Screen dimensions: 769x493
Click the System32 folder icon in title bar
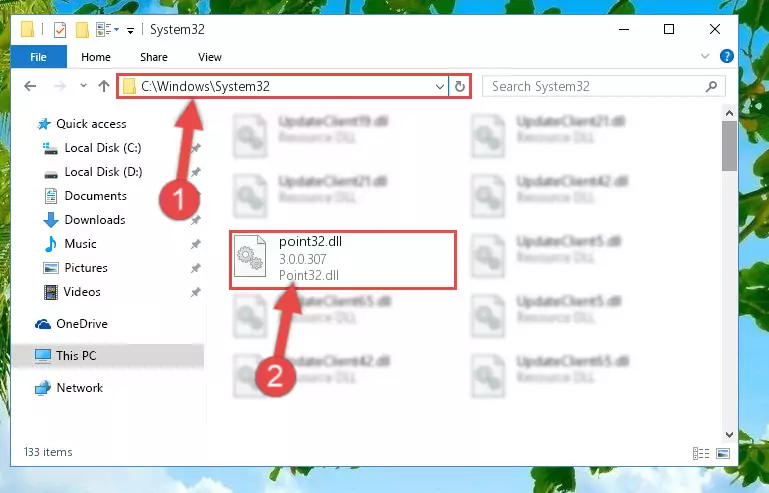click(x=27, y=29)
